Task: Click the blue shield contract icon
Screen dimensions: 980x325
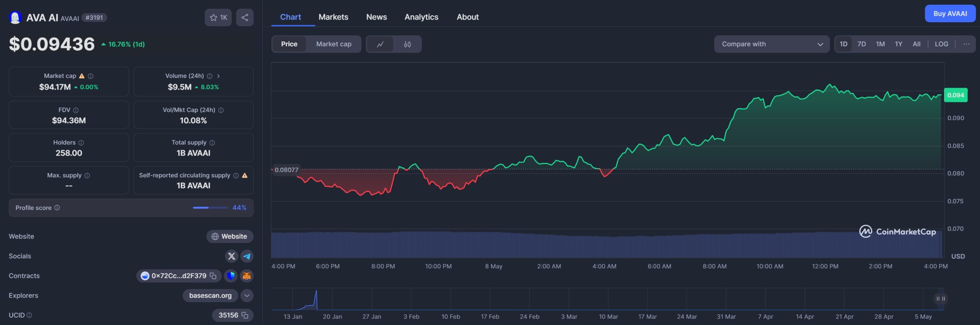Action: (x=230, y=276)
